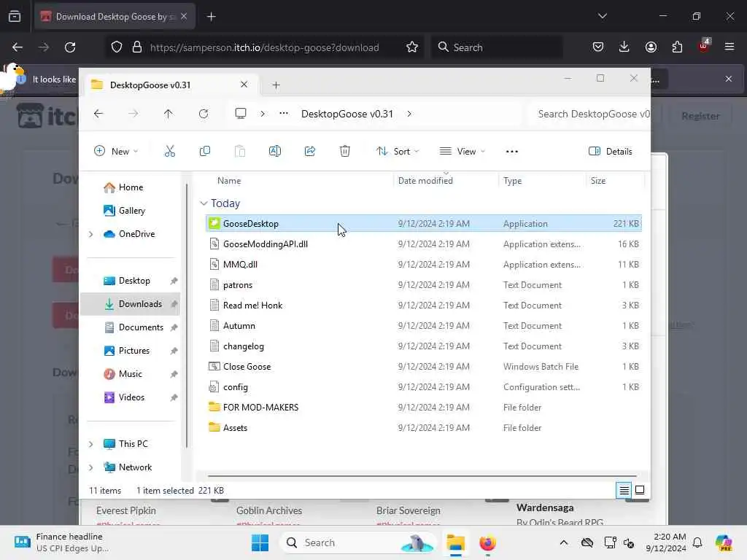Toggle the Details pane button
The width and height of the screenshot is (747, 560).
611,152
